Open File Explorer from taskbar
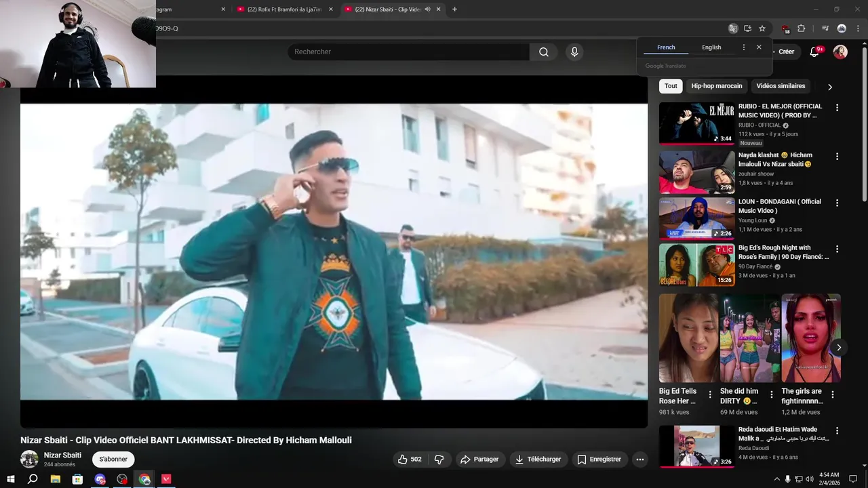This screenshot has width=868, height=488. [x=56, y=479]
